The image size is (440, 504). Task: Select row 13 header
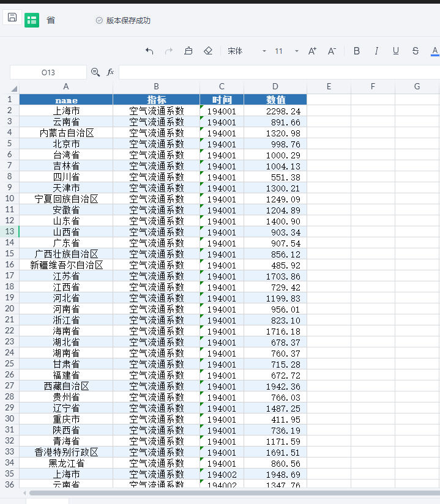pos(10,231)
